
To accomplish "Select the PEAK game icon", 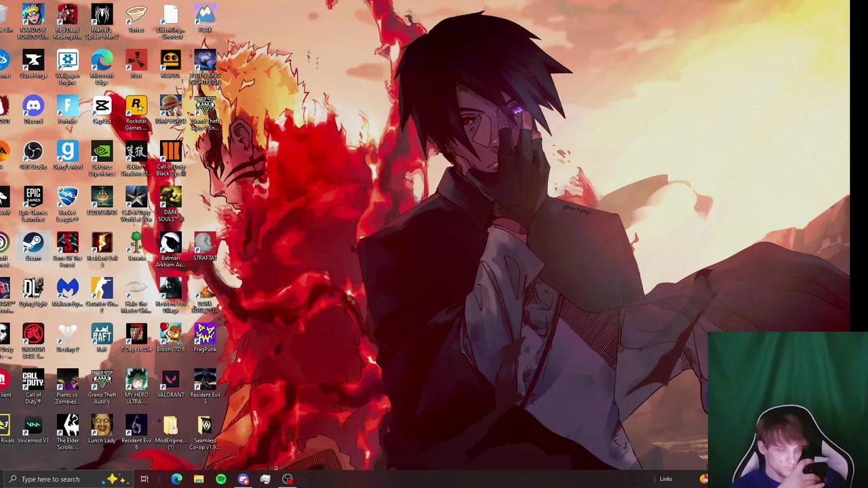I will click(x=205, y=18).
